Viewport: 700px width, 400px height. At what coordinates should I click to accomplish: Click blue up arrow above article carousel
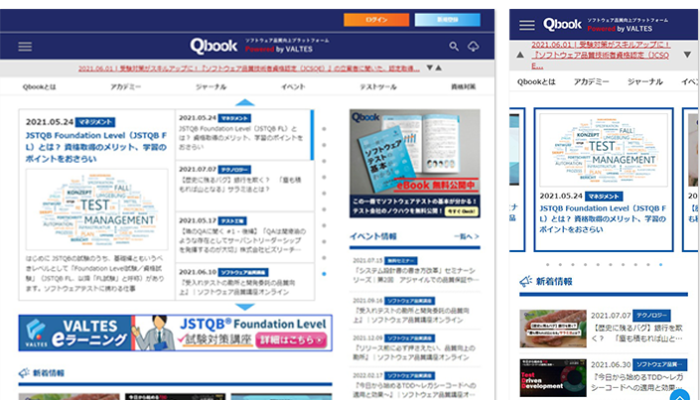point(245,103)
